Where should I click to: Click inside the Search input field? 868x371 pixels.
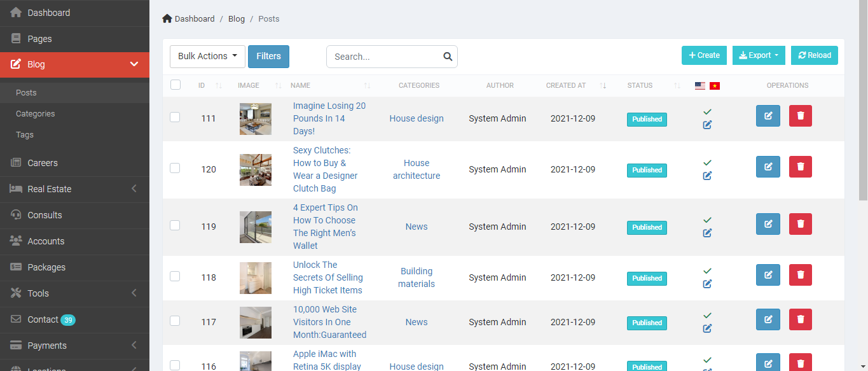[x=382, y=57]
